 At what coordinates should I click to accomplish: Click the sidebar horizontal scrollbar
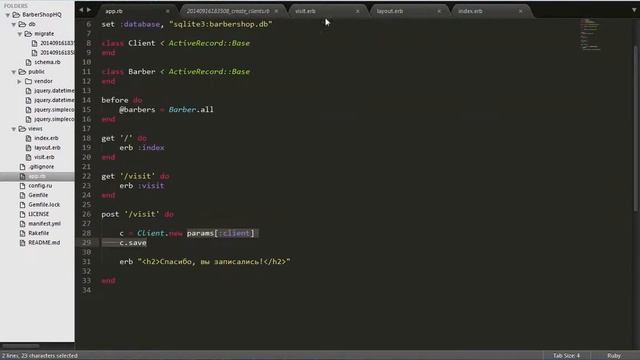(x=21, y=346)
